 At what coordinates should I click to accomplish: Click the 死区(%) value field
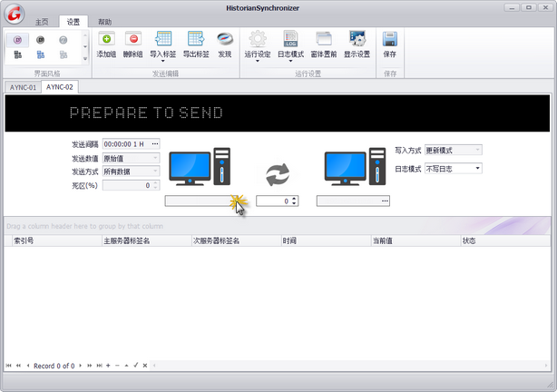click(131, 185)
